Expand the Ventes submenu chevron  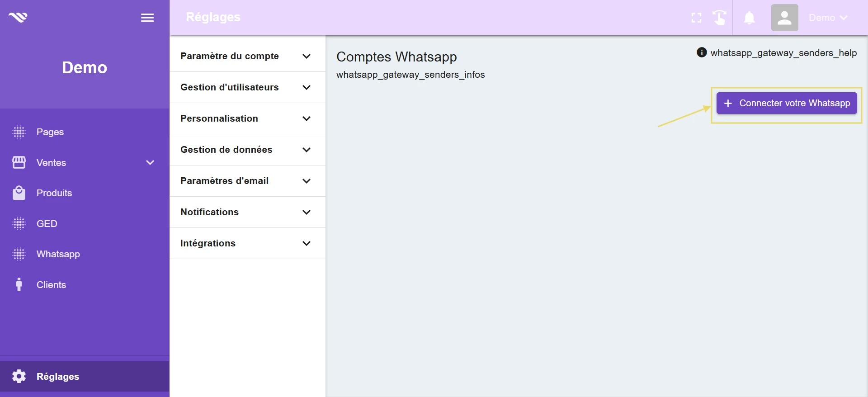150,162
